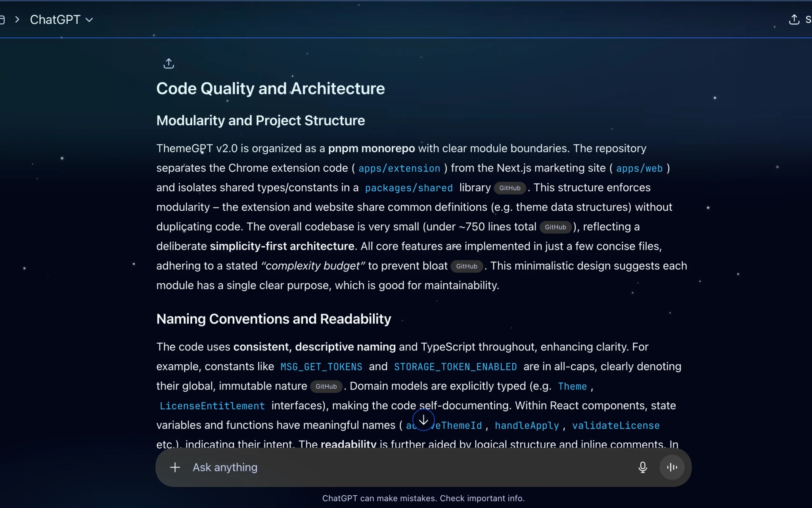Viewport: 812px width, 508px height.
Task: Click the packages/shared inline code
Action: coord(408,188)
